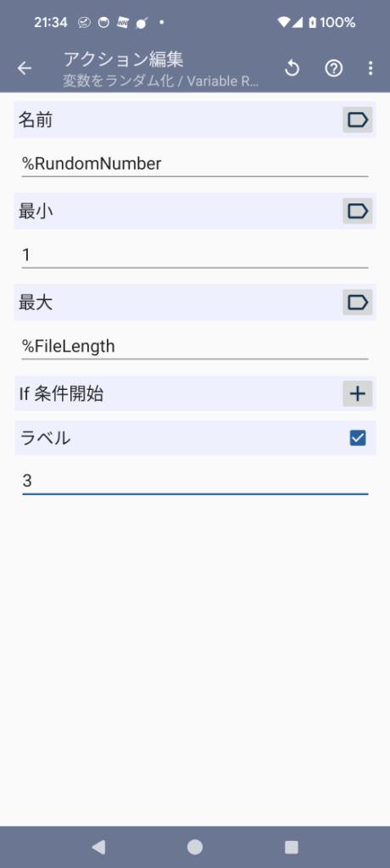Viewport: 390px width, 868px height.
Task: Tap the back arrow in header
Action: pyautogui.click(x=25, y=68)
